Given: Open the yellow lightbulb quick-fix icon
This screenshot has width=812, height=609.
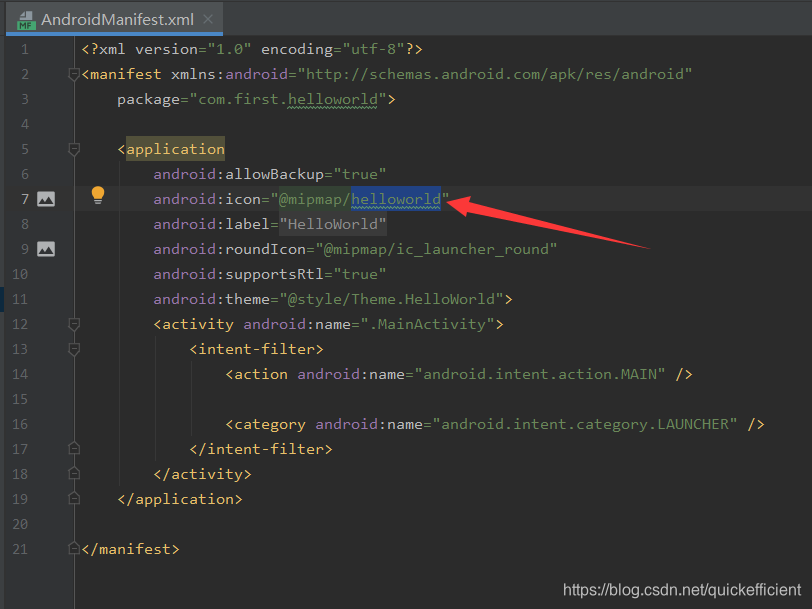Looking at the screenshot, I should click(97, 196).
